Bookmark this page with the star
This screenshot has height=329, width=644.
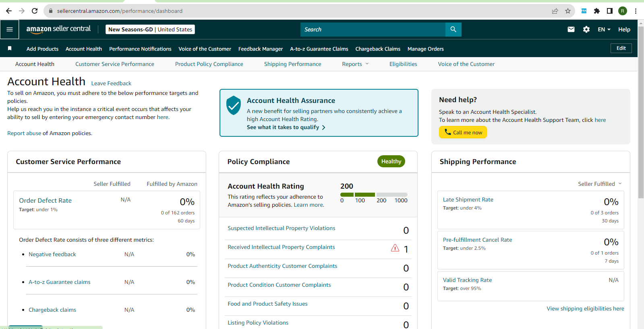[568, 11]
